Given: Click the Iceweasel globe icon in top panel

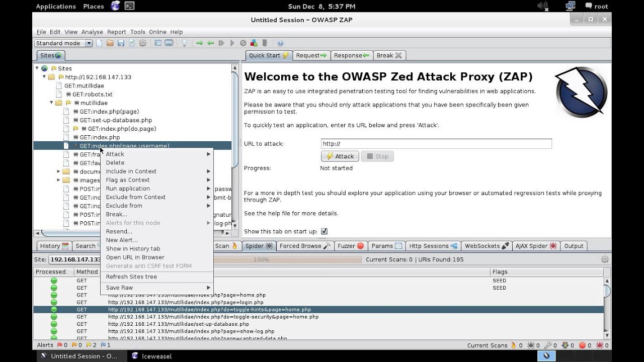Looking at the screenshot, I should coord(115,6).
